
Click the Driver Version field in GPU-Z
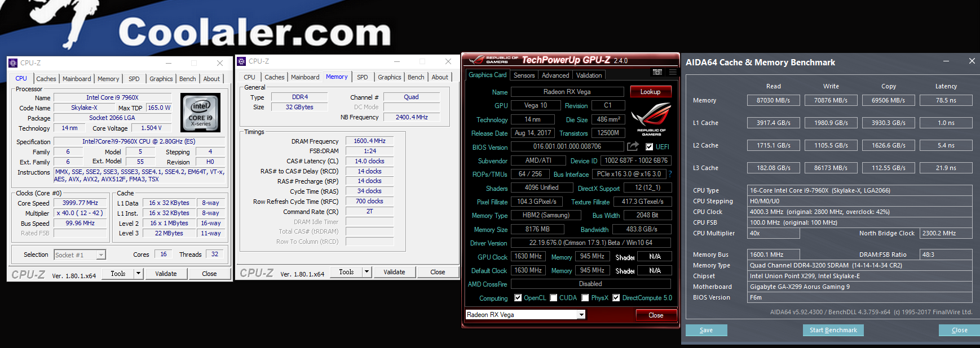(590, 243)
